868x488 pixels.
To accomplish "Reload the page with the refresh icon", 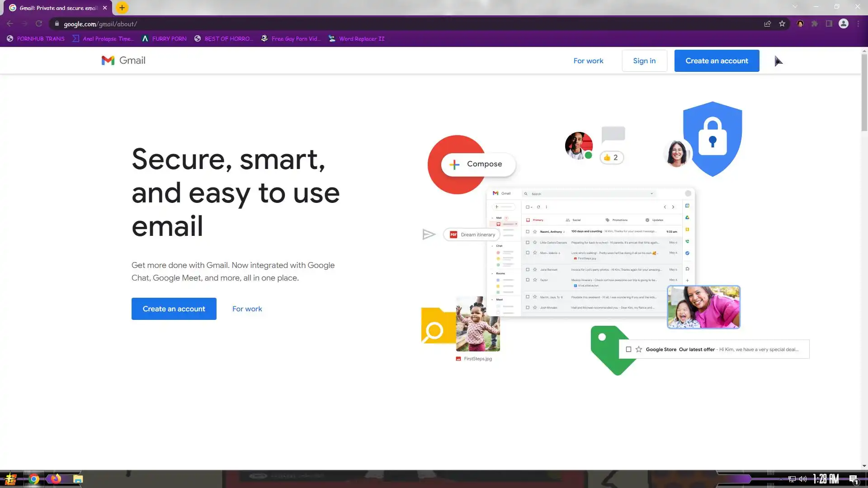I will 39,24.
